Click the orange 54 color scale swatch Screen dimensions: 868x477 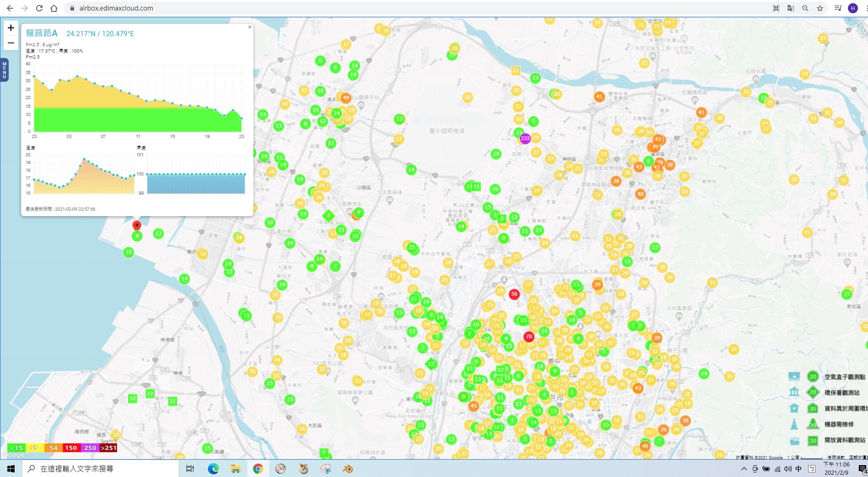[53, 448]
